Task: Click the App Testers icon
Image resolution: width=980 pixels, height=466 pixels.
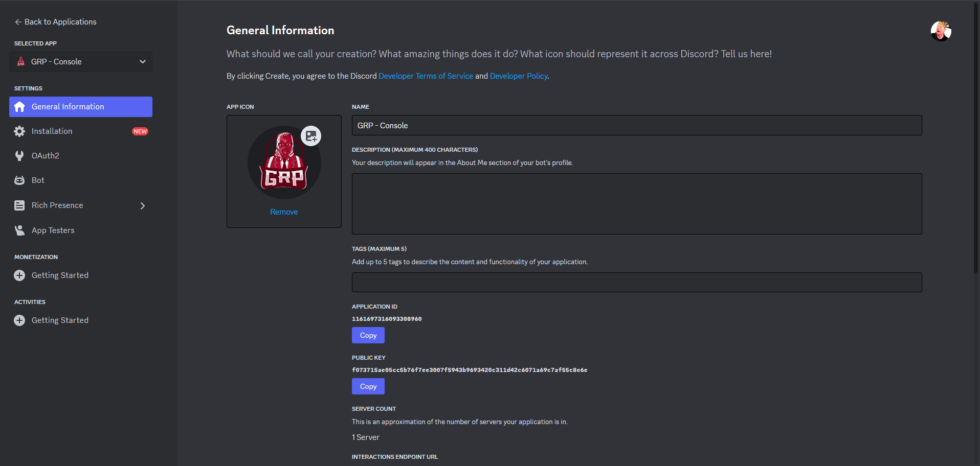Action: [19, 230]
